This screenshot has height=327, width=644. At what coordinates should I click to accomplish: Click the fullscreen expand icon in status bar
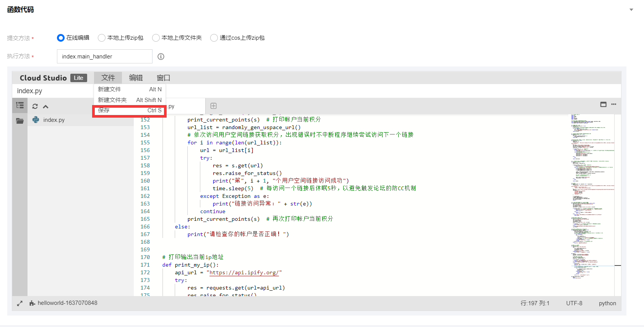pos(20,303)
